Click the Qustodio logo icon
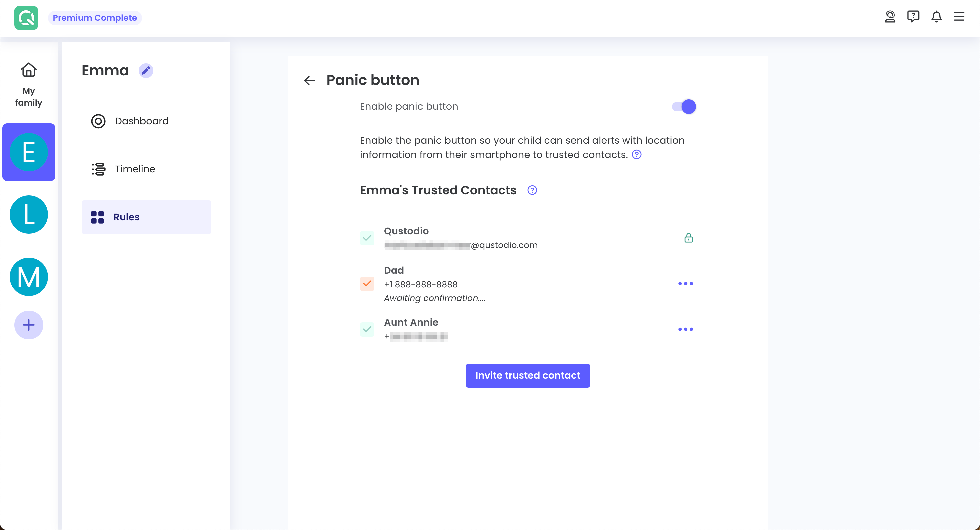The height and width of the screenshot is (530, 980). point(26,18)
